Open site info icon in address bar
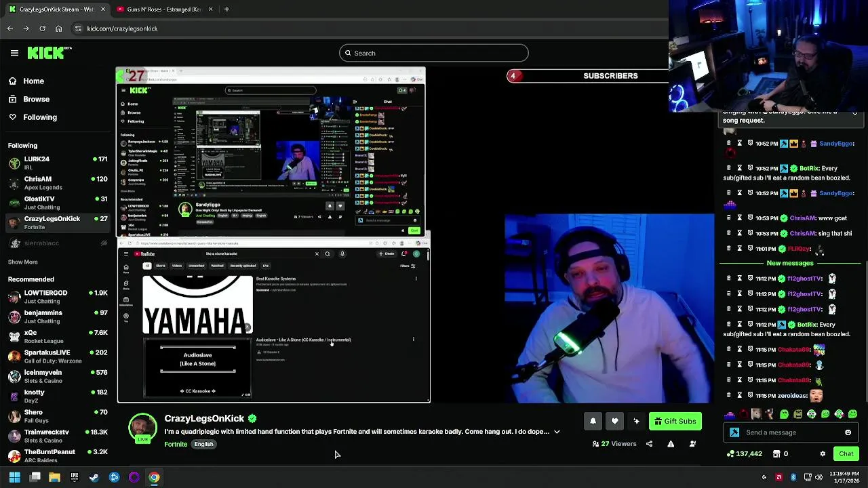Viewport: 868px width, 488px height. click(78, 28)
